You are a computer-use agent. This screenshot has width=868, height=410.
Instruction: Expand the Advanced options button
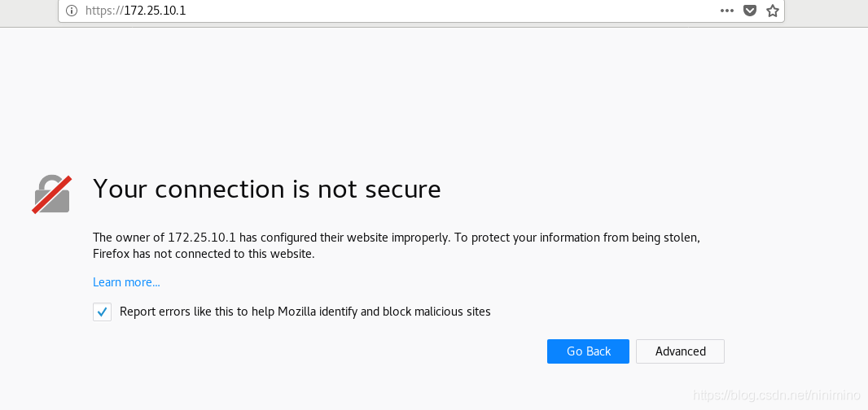[x=680, y=351]
